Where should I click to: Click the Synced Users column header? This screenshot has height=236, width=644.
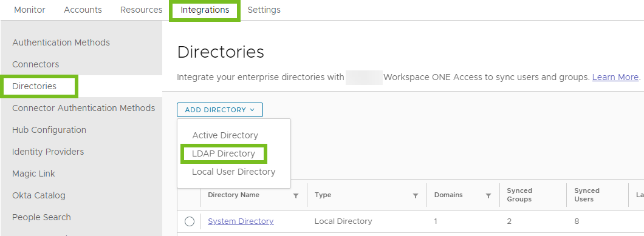(x=587, y=195)
